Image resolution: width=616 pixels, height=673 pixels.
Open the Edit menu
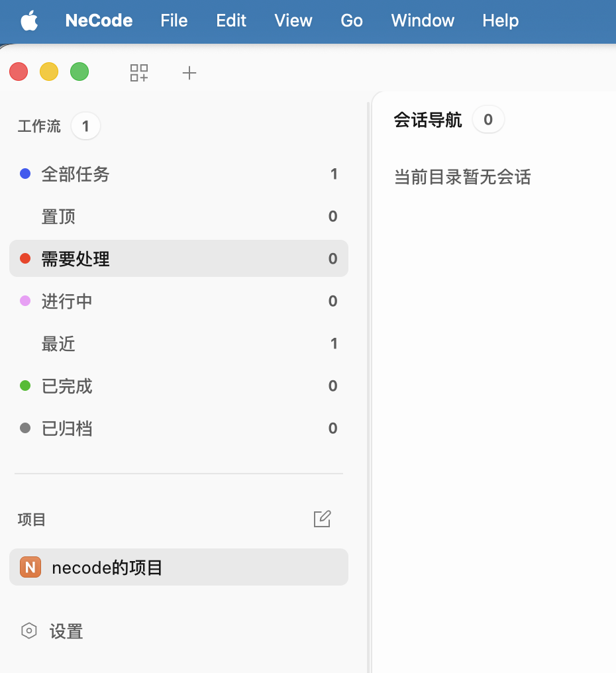(x=231, y=21)
